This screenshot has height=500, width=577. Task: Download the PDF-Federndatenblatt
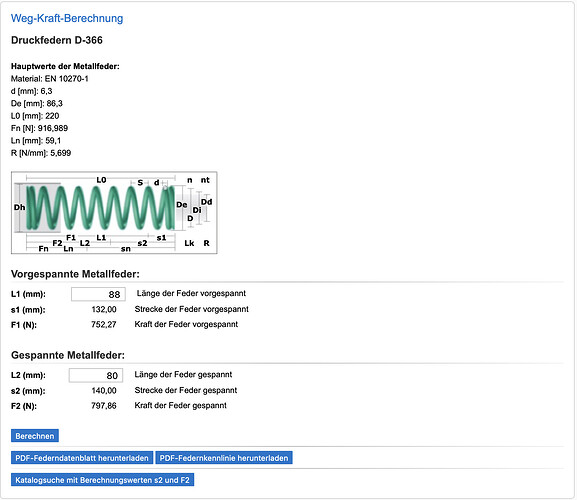[x=82, y=458]
